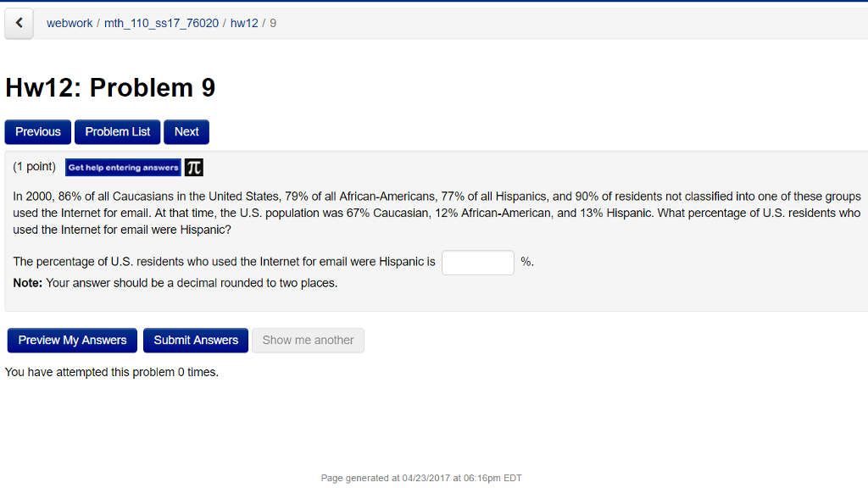Click the Hw12: Problem 9 heading

(x=110, y=87)
